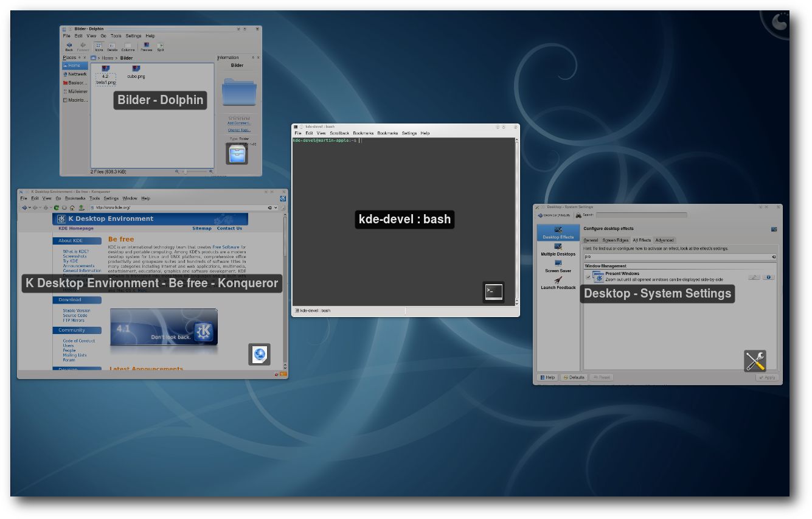The height and width of the screenshot is (519, 812).
Task: Expand Konqueror back history dropdown arrow
Action: tap(30, 207)
